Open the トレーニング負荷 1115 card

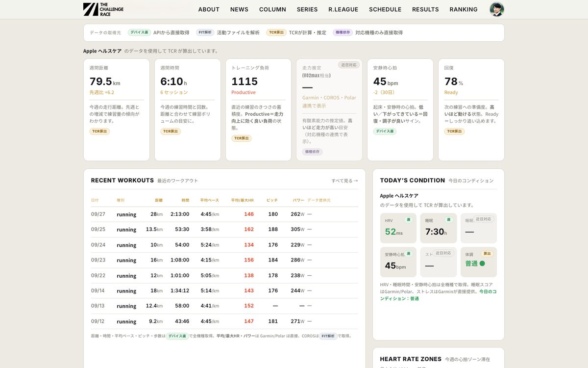coord(258,110)
